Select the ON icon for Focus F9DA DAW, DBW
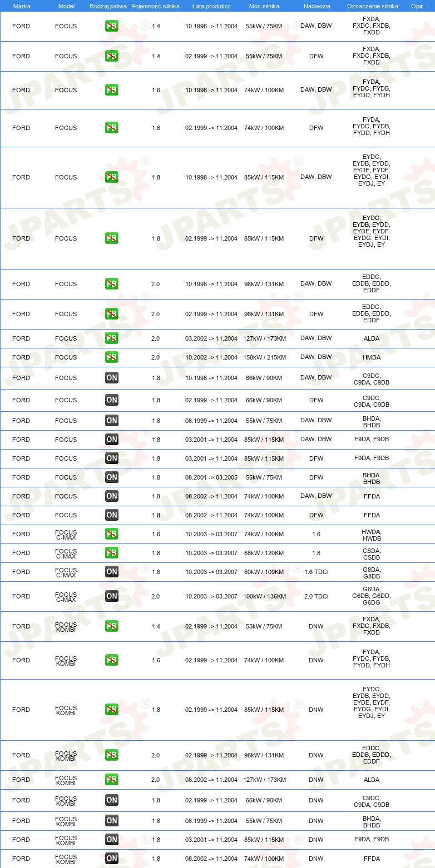Viewport: 435px width, 868px height. point(112,440)
